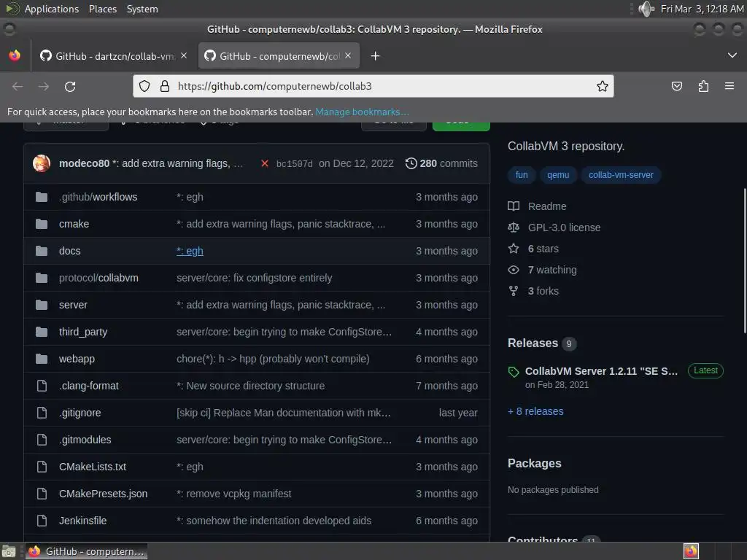The width and height of the screenshot is (747, 560).
Task: Click the stars icon in the sidebar
Action: (514, 249)
